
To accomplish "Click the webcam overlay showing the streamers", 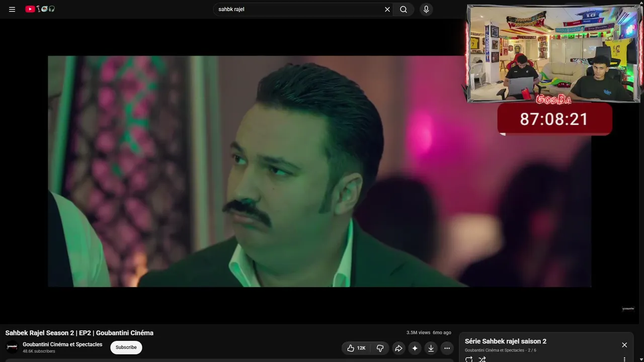I will (553, 54).
